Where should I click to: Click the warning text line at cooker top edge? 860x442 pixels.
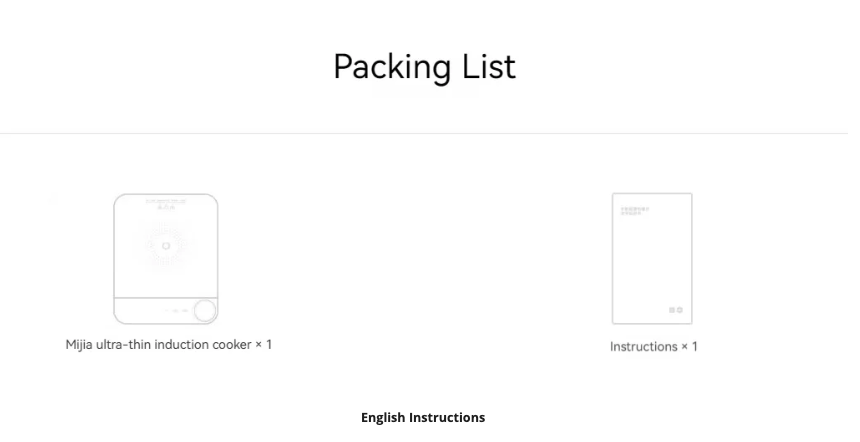point(166,201)
